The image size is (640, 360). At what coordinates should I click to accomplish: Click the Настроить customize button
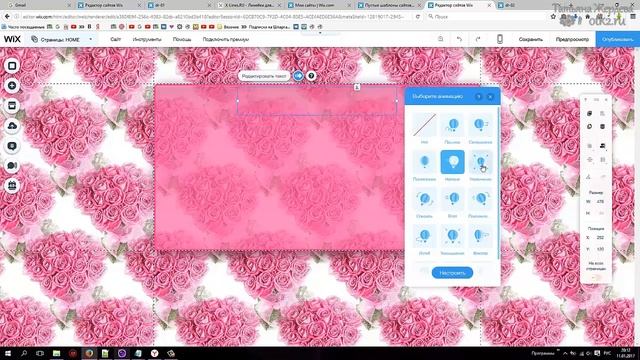point(452,273)
